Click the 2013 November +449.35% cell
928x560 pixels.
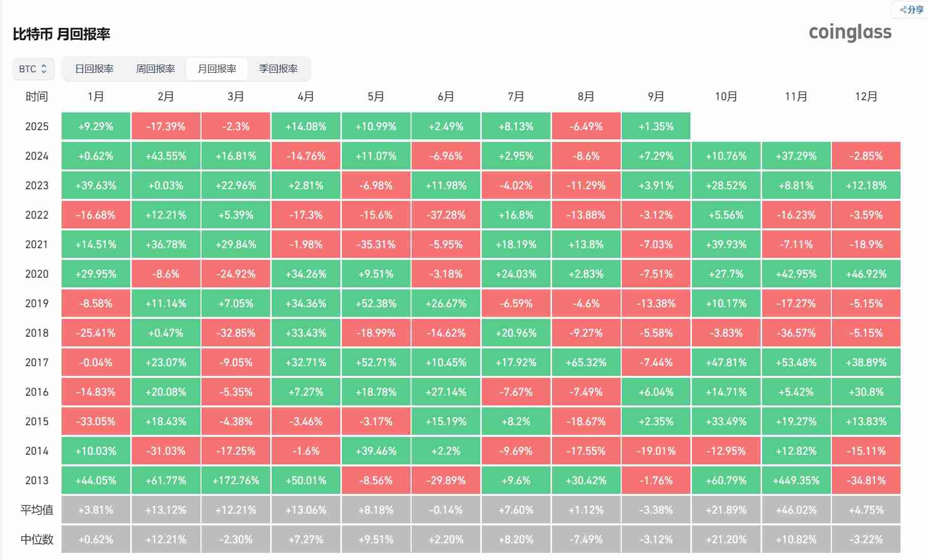point(796,480)
